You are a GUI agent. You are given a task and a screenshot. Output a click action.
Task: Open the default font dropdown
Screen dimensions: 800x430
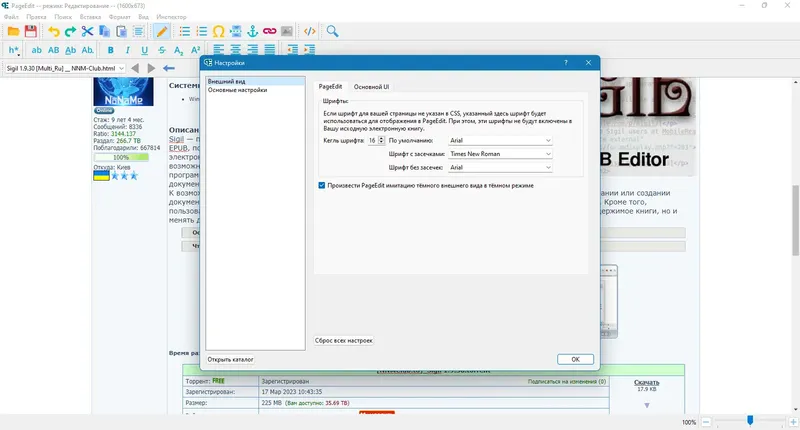(x=500, y=140)
